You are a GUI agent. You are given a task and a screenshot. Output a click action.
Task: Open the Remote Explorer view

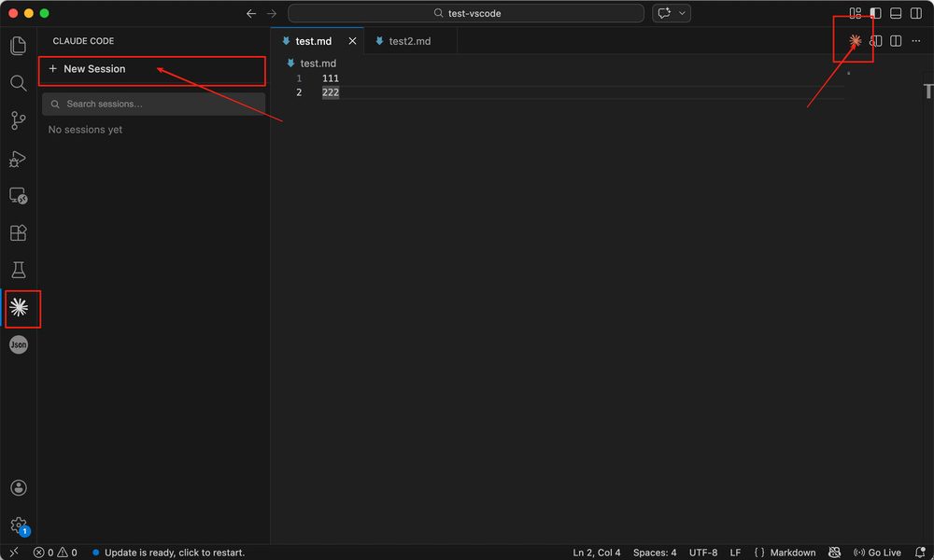[x=18, y=196]
